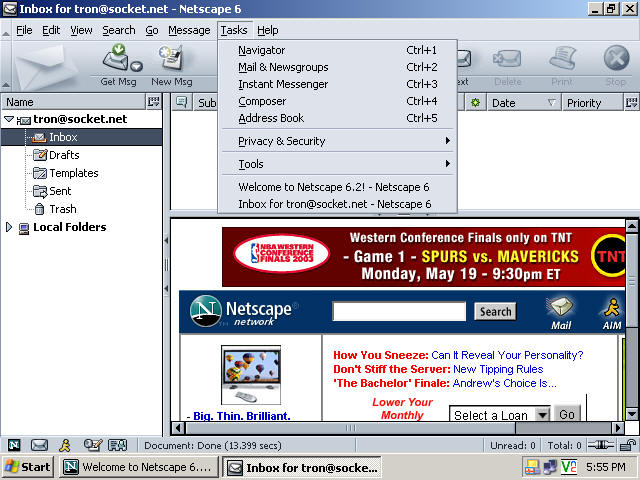
Task: Open the Go menu
Action: click(x=152, y=30)
